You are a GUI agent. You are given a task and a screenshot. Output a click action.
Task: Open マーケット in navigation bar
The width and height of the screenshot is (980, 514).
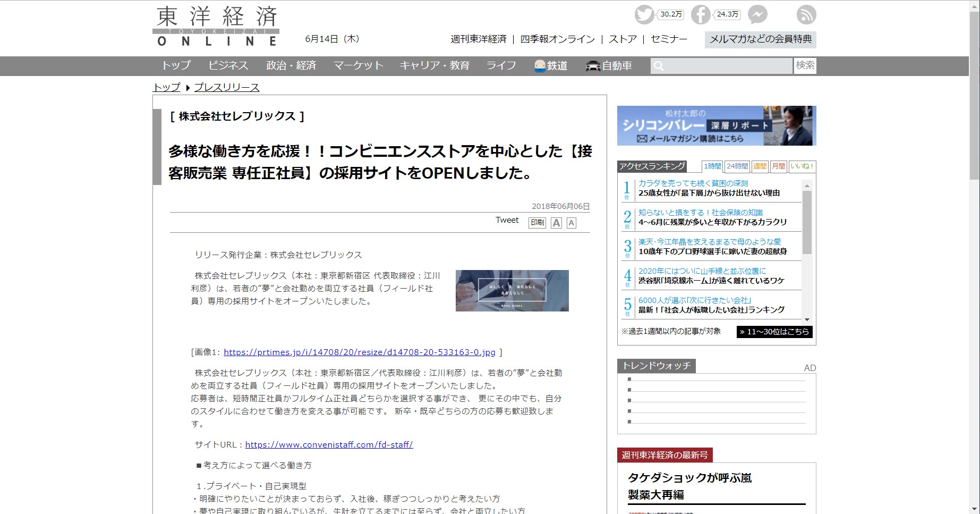click(x=359, y=65)
